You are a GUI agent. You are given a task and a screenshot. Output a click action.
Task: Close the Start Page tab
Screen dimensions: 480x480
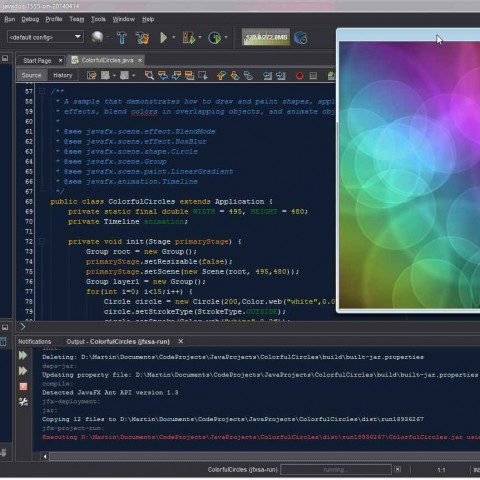(x=60, y=60)
